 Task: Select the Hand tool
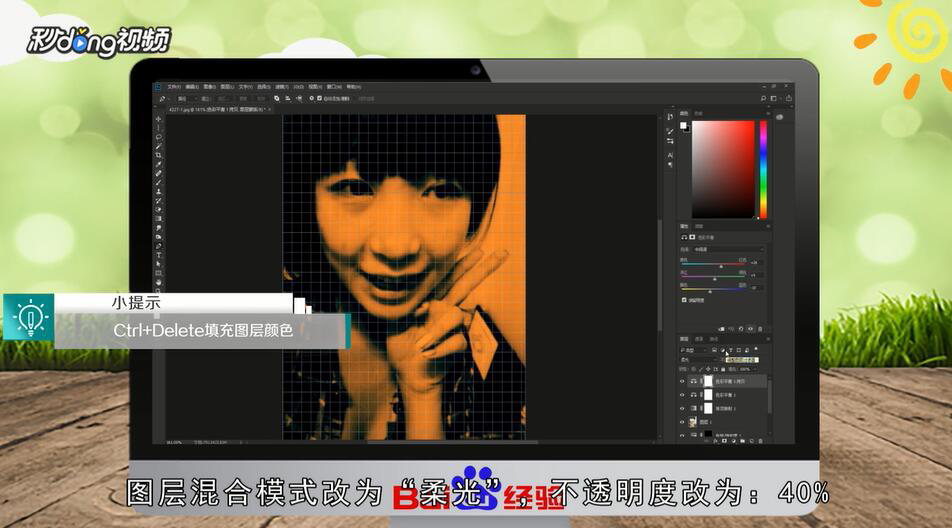[158, 283]
